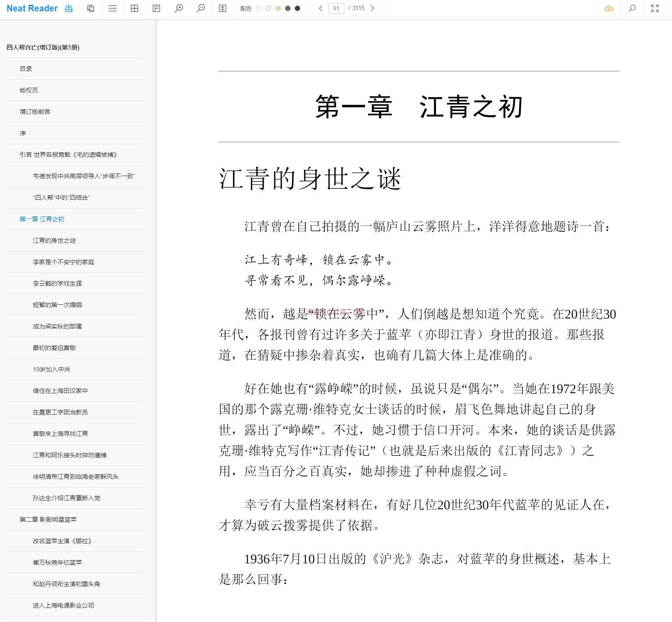672x622 pixels.
Task: Open 引言 世界各报竞载《毛的遗孀被捕》 entry
Action: [x=68, y=155]
